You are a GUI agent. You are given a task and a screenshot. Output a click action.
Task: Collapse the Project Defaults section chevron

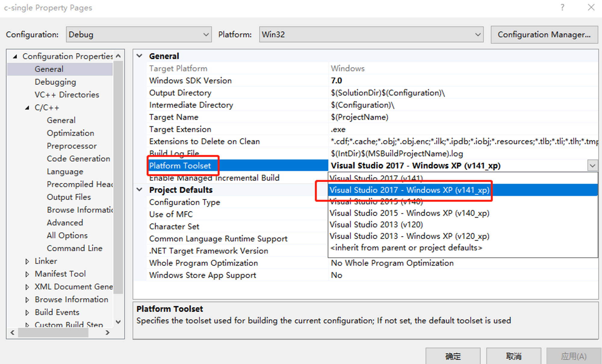(x=139, y=190)
